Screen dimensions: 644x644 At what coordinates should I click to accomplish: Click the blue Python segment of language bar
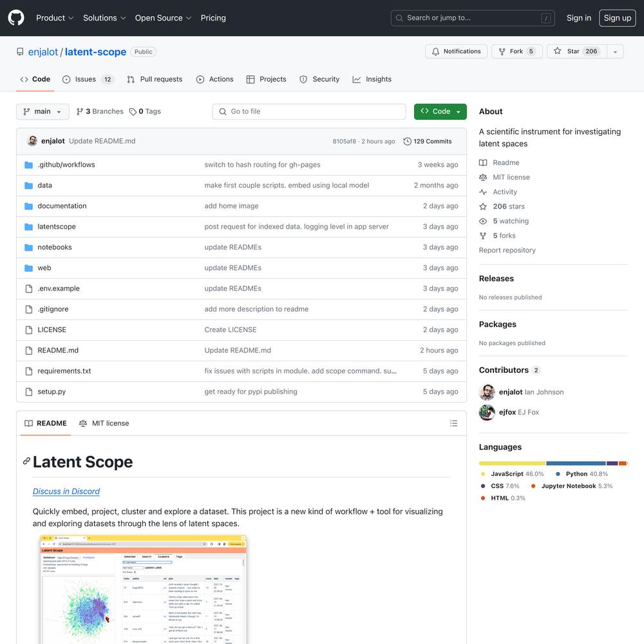click(576, 463)
